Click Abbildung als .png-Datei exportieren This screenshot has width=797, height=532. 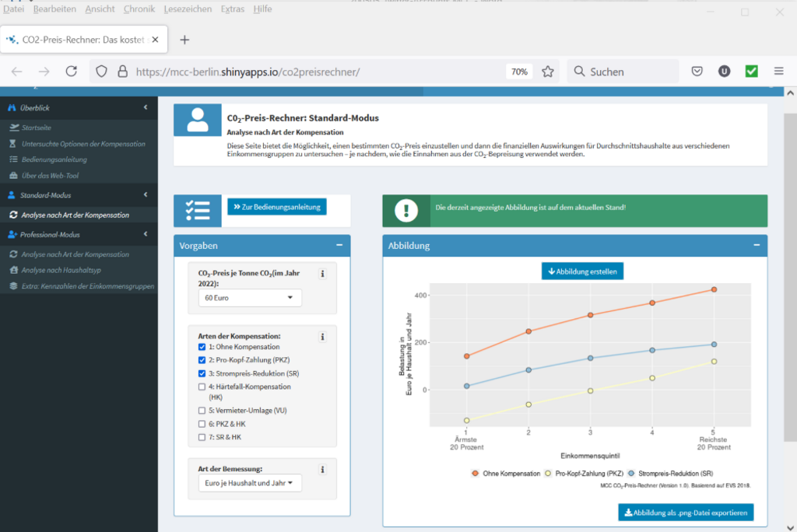686,513
